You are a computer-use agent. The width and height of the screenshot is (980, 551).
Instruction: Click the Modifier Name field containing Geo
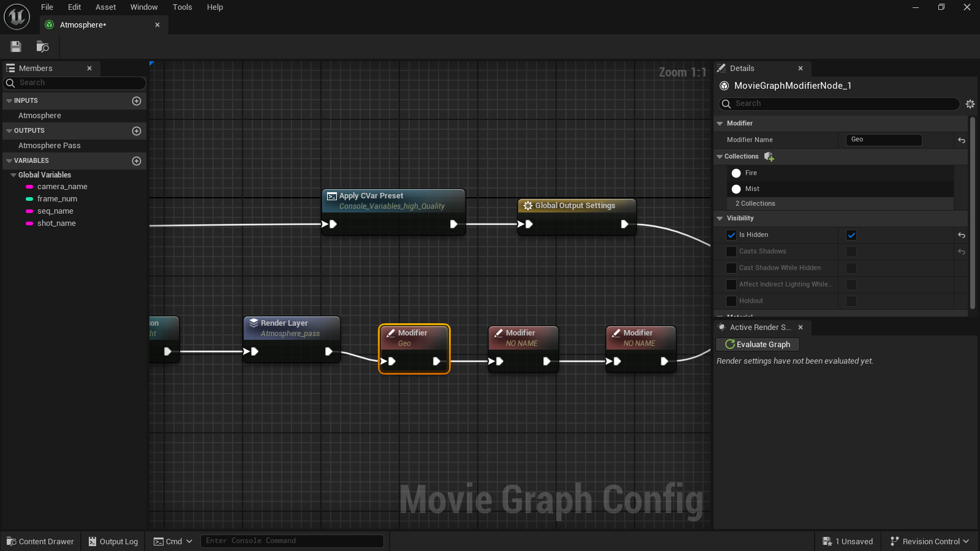pyautogui.click(x=884, y=140)
